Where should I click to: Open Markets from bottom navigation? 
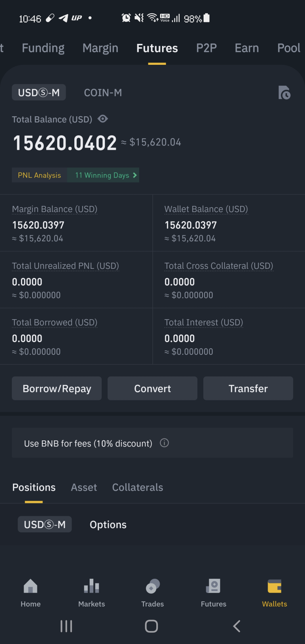coord(91,593)
